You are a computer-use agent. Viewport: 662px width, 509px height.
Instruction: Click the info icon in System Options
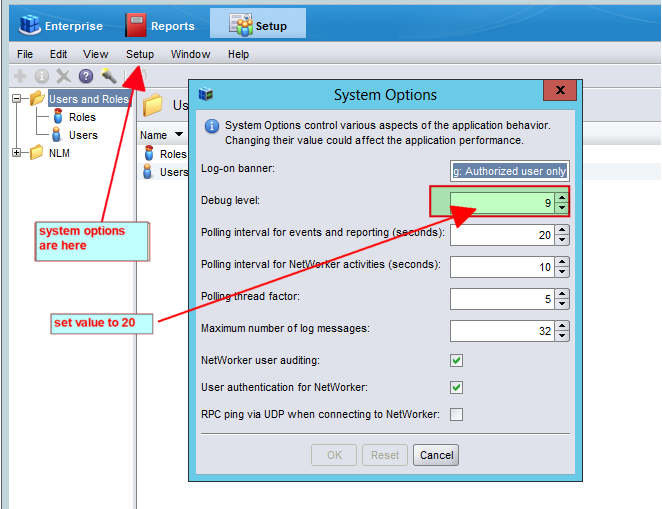point(212,126)
